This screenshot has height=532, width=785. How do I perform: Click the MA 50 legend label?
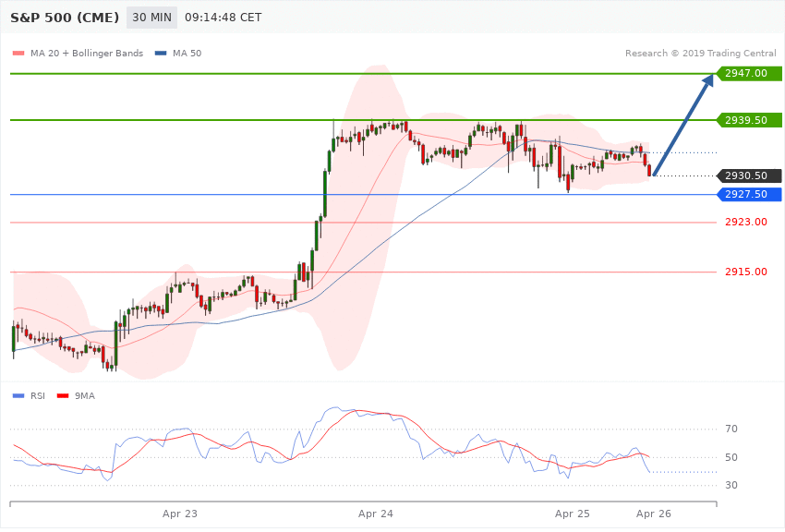point(187,53)
